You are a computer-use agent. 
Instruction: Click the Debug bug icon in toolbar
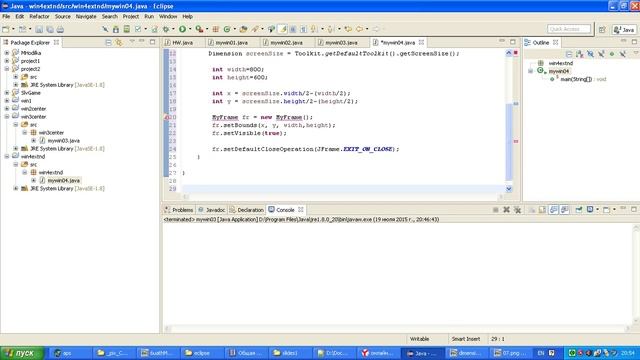(166, 29)
